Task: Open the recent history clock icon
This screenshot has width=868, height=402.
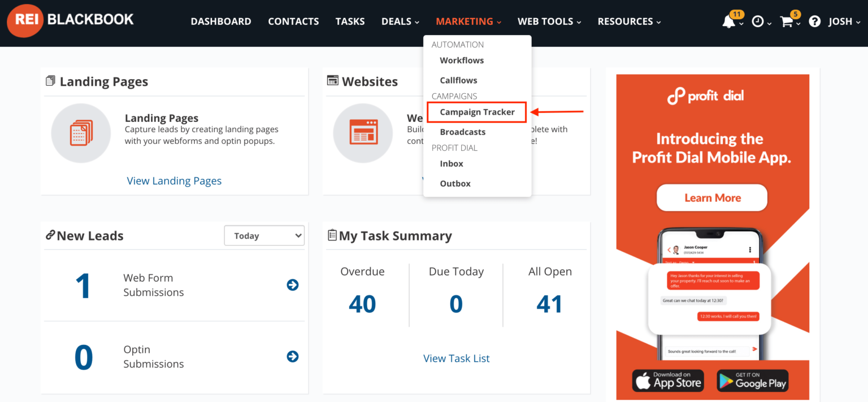Action: (758, 21)
